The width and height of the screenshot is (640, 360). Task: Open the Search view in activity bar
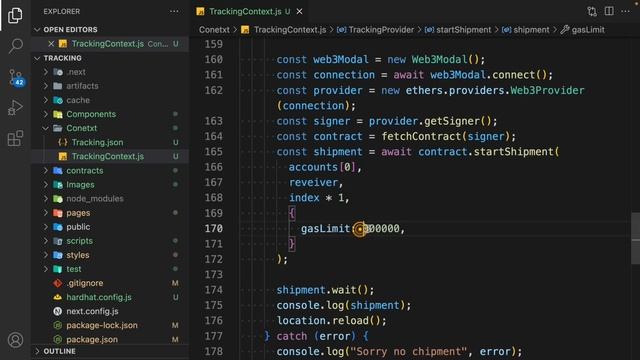click(x=16, y=46)
